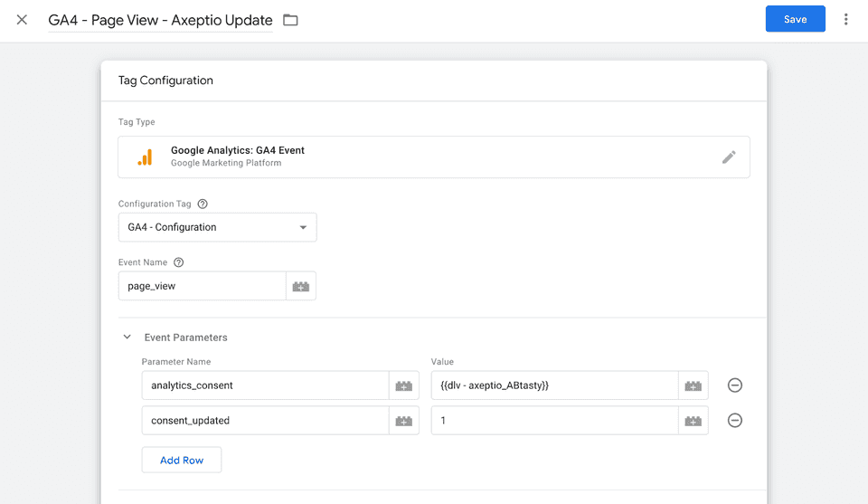Insert variable for analytics_consent parameter name
Screen dimensions: 868x504
[x=404, y=386]
